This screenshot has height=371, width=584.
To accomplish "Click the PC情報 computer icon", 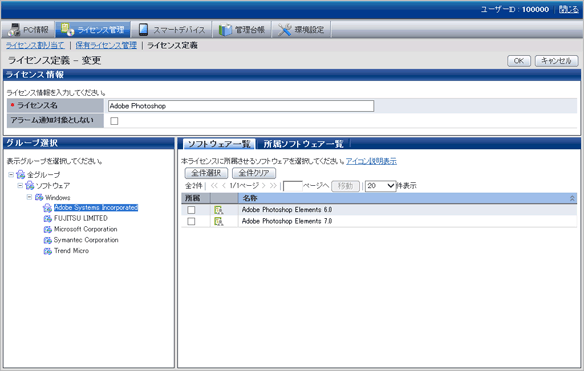I will pyautogui.click(x=14, y=29).
